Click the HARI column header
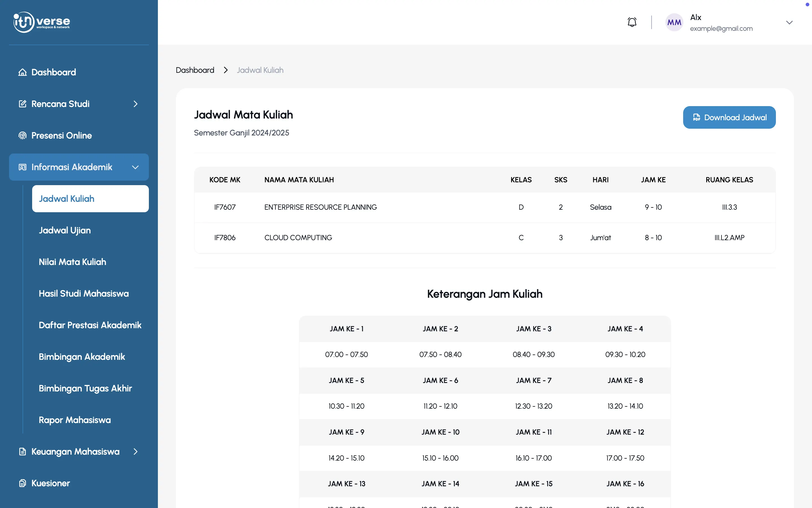Screen dimensions: 812x508 point(601,180)
